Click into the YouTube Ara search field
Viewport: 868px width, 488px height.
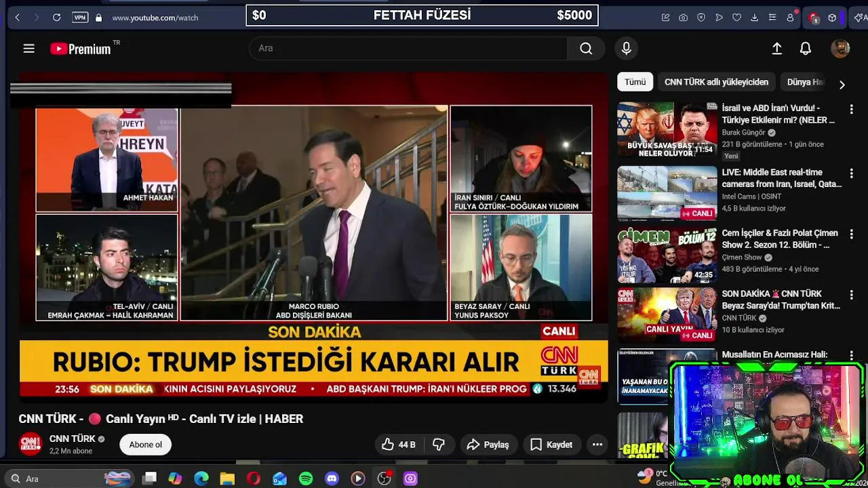click(408, 48)
